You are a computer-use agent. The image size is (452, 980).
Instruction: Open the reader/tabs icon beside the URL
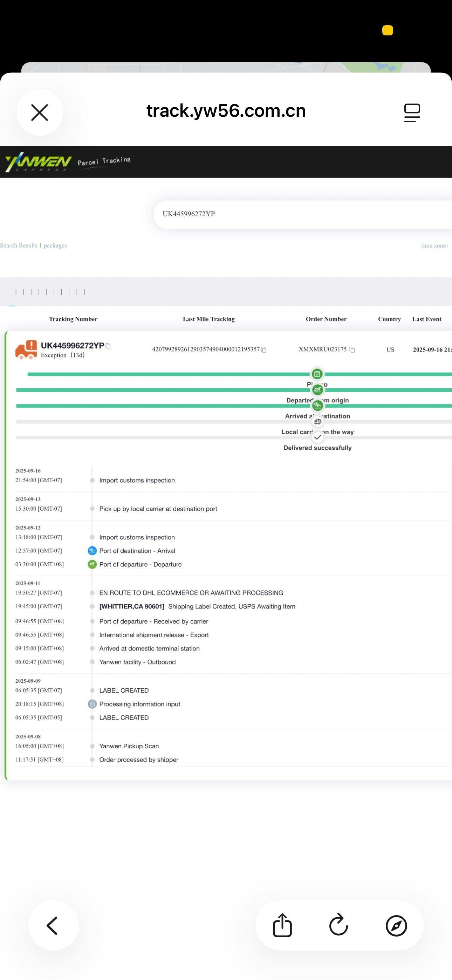[x=412, y=113]
